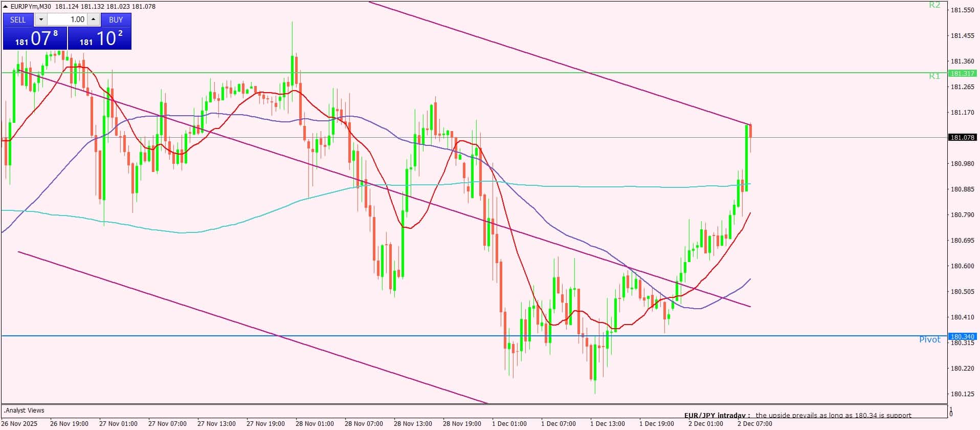The width and height of the screenshot is (980, 430).
Task: Click the 26 Nov 2025 date label
Action: click(20, 424)
